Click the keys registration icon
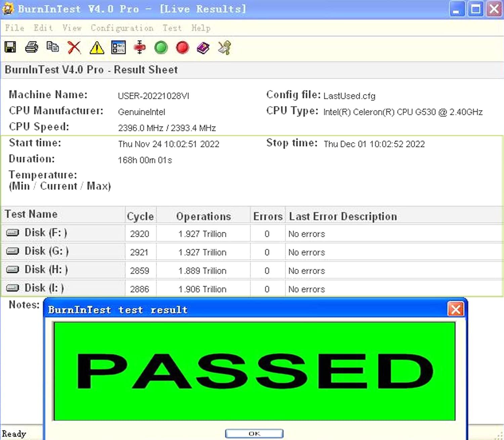The width and height of the screenshot is (504, 440). (224, 48)
